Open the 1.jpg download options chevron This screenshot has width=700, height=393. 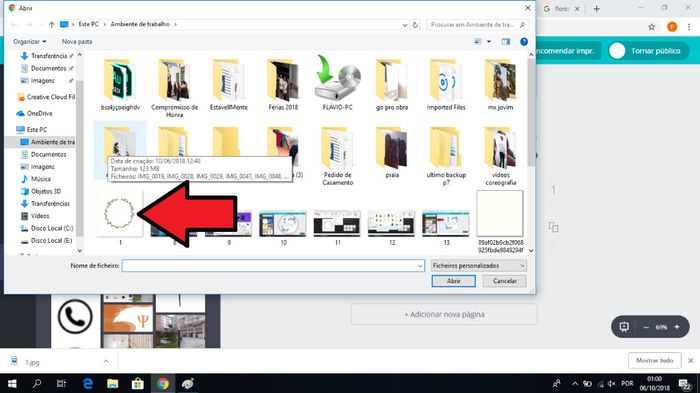coord(106,361)
